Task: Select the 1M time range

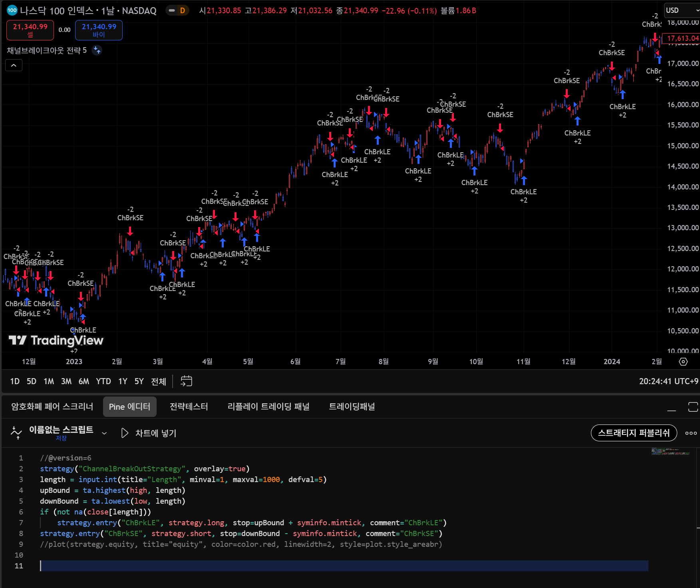Action: pyautogui.click(x=49, y=381)
